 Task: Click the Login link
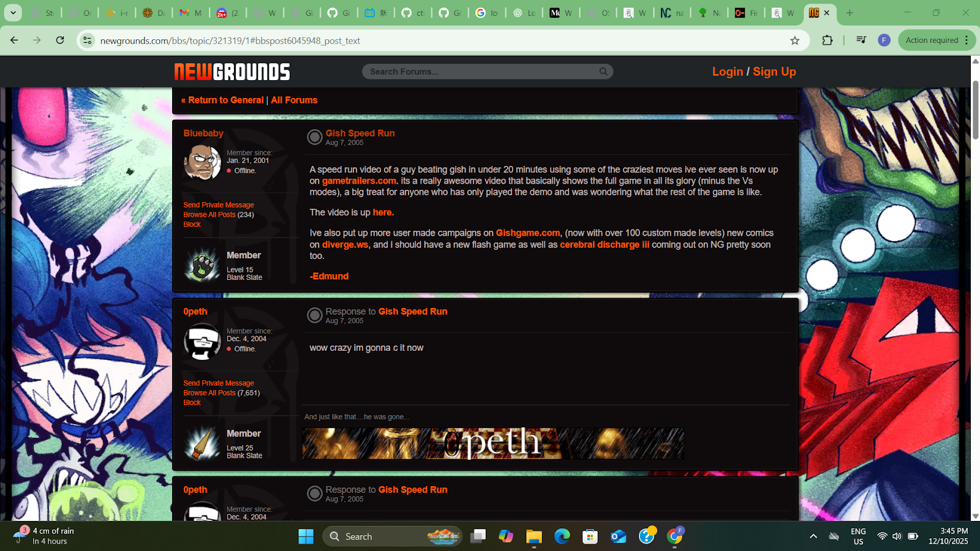pyautogui.click(x=728, y=72)
